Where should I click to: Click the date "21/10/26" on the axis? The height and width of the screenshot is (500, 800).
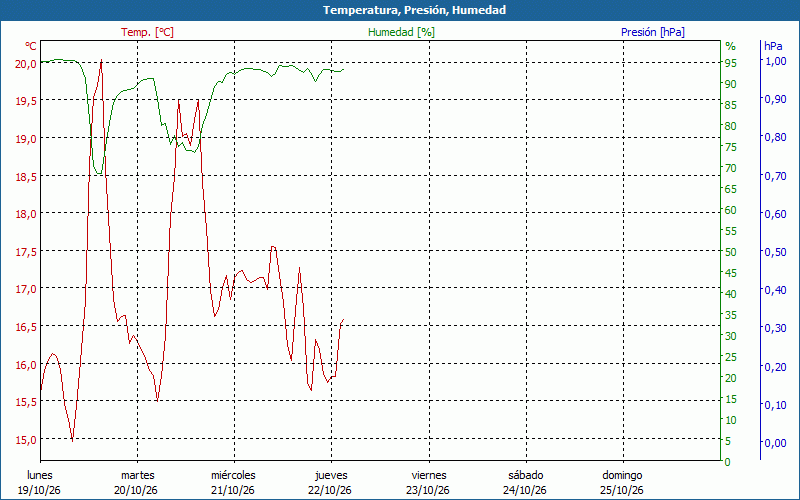point(233,490)
